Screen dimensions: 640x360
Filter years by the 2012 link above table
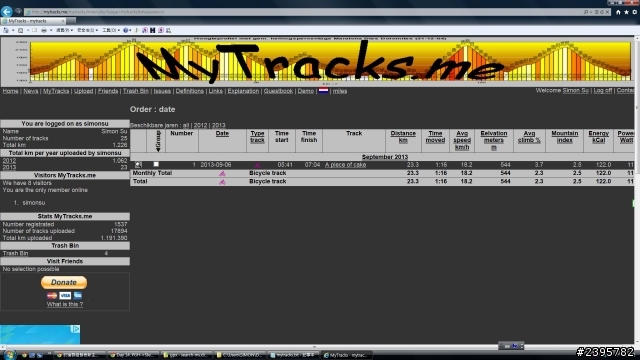(200, 125)
